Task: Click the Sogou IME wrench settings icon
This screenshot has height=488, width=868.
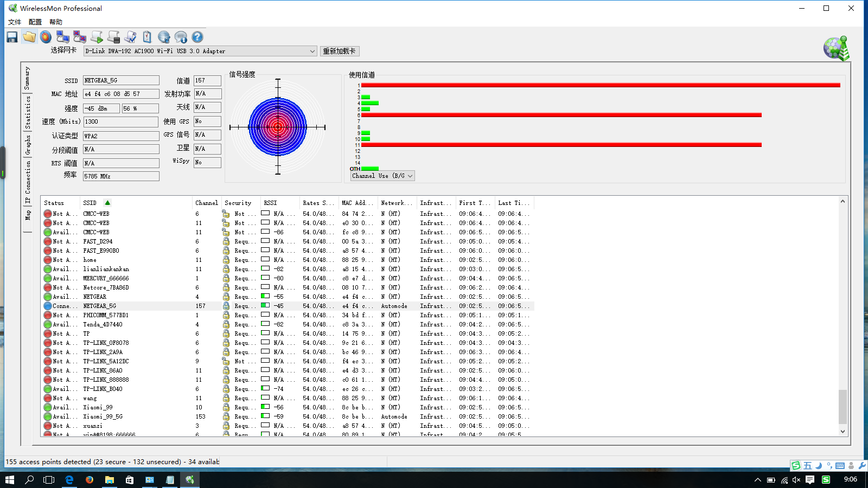Action: [x=862, y=465]
